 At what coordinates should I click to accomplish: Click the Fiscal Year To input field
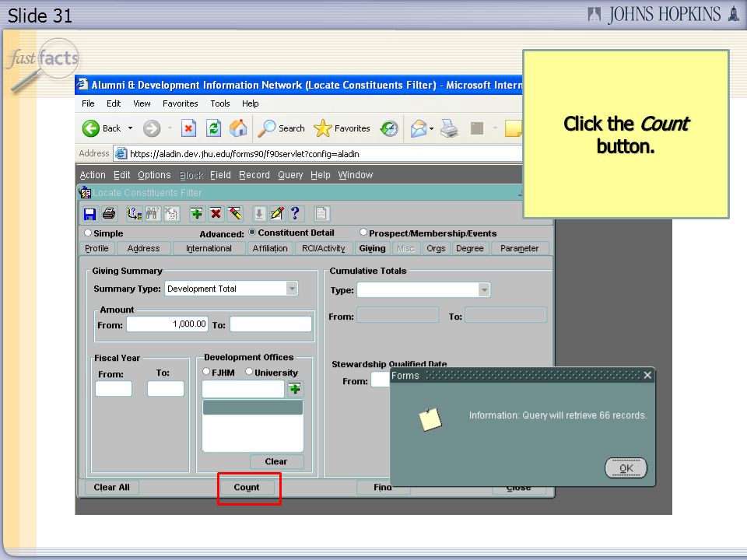pyautogui.click(x=165, y=389)
